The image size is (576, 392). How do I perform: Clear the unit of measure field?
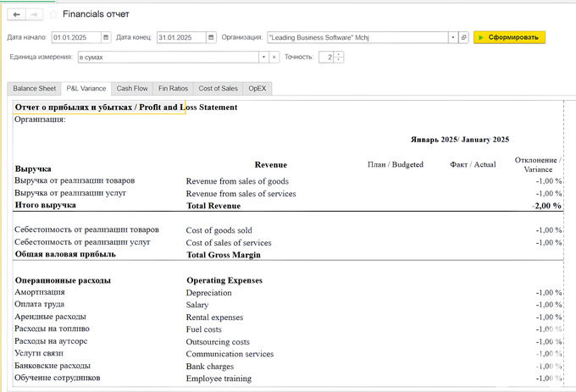274,58
